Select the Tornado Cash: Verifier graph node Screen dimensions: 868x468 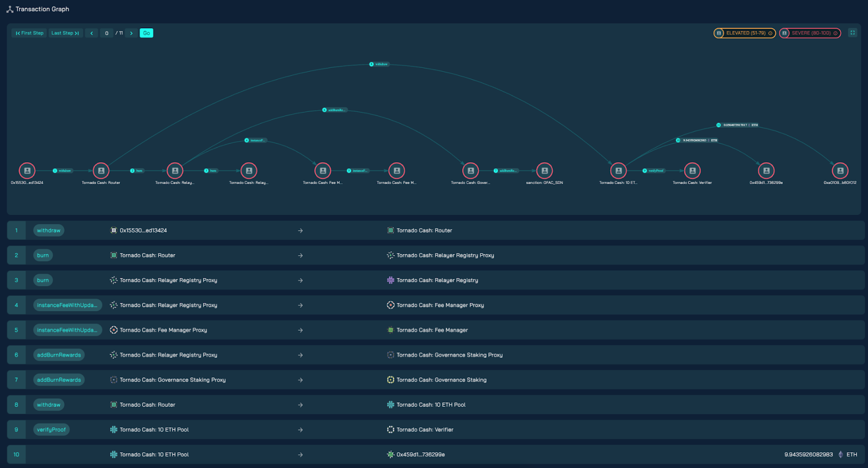(692, 170)
